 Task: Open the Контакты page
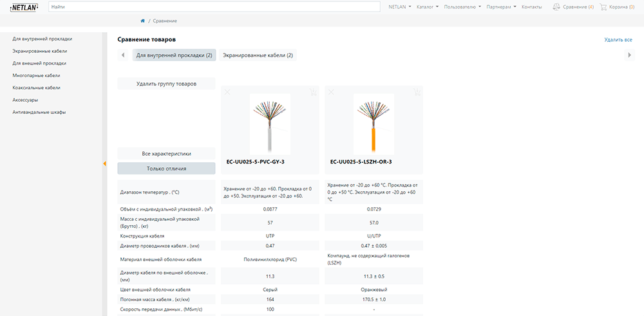click(531, 7)
